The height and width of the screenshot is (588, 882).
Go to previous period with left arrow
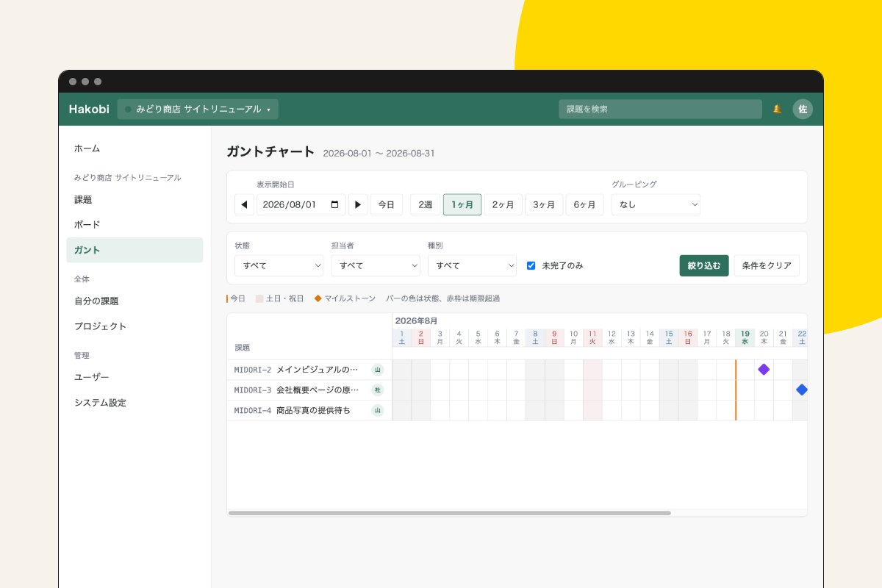coord(244,204)
